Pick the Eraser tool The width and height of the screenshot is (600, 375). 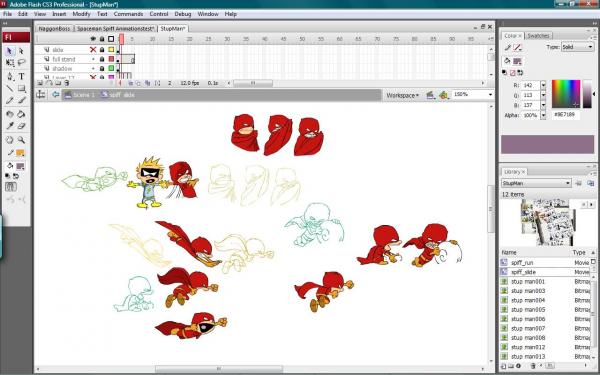(21, 126)
